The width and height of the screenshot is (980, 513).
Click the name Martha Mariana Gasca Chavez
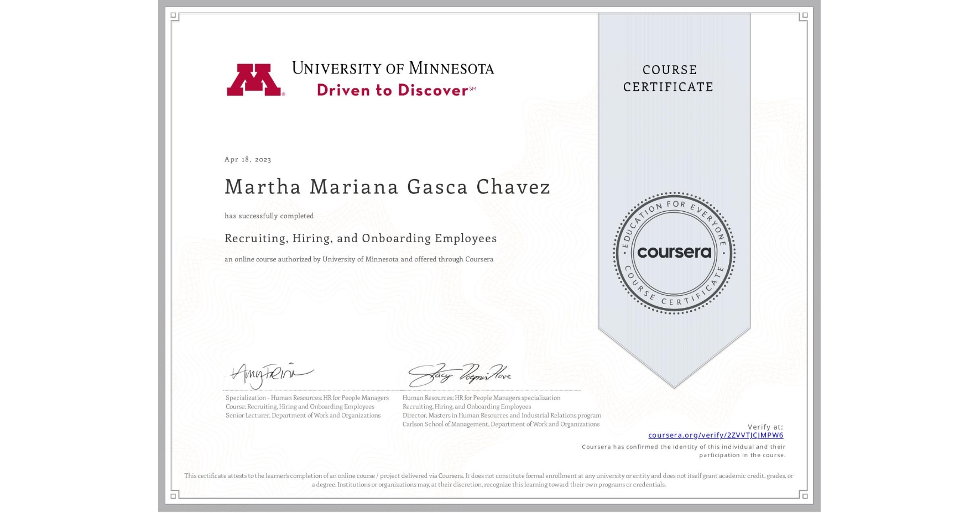(x=387, y=187)
